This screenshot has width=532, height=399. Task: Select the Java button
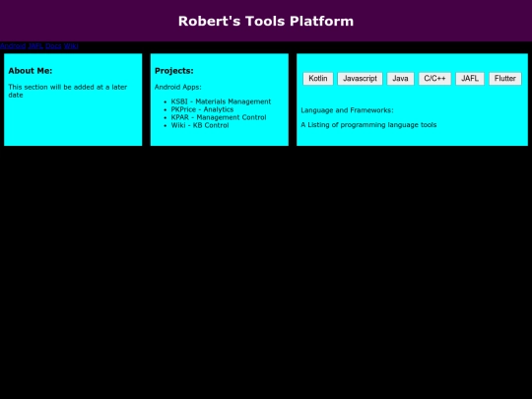pyautogui.click(x=400, y=79)
